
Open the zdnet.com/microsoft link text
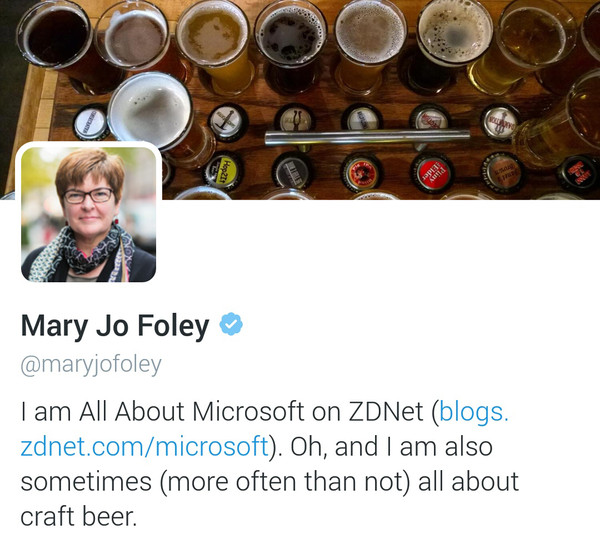coord(144,446)
